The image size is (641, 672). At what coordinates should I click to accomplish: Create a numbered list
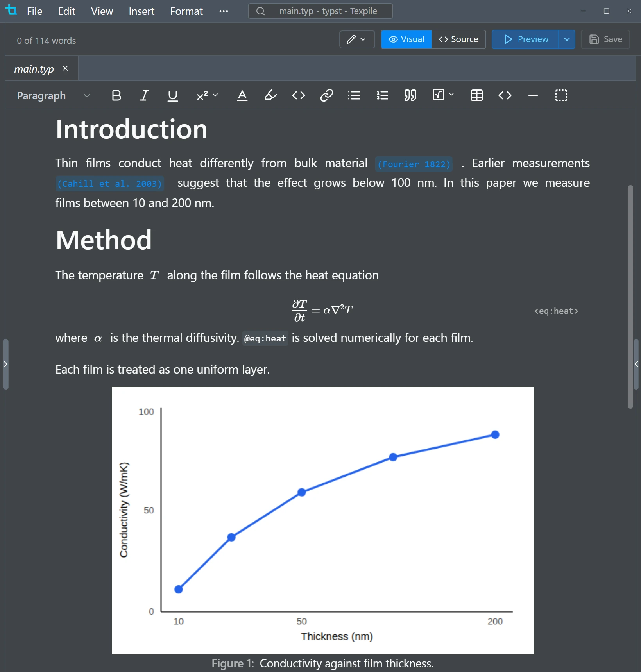[382, 95]
